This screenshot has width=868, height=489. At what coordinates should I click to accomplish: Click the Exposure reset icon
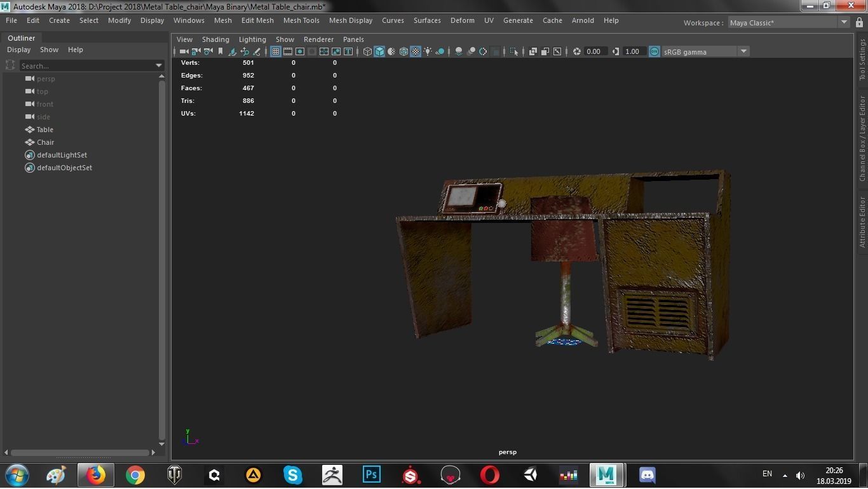576,51
